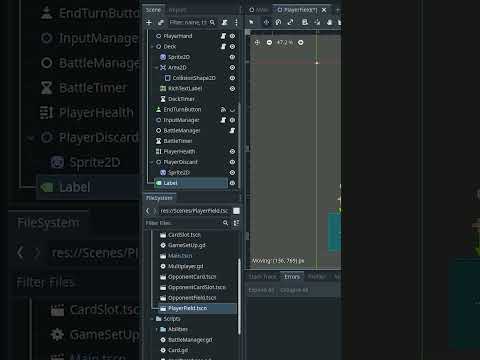This screenshot has height=360, width=480.
Task: Toggle visibility of Deck node
Action: (232, 47)
